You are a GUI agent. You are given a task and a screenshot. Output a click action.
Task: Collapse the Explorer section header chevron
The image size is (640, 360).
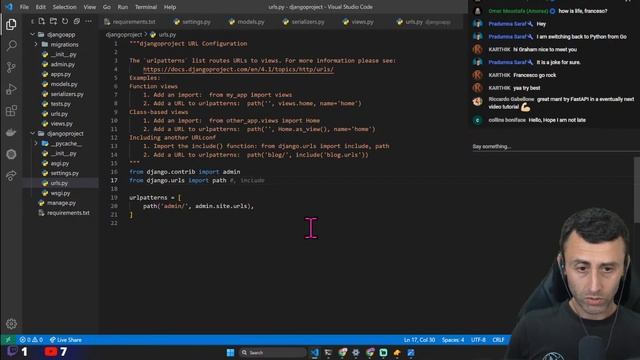(32, 21)
